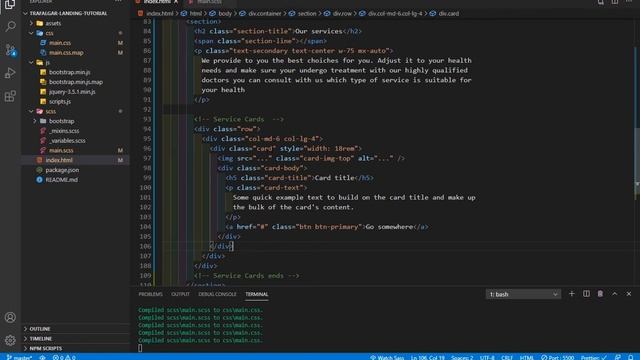Screen dimensions: 640x360
Task: Open package.json file
Action: [x=62, y=170]
